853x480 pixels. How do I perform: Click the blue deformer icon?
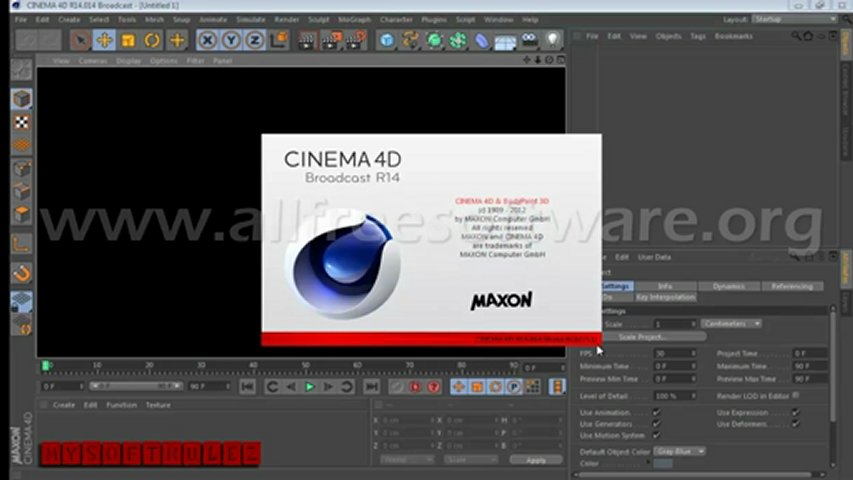(x=481, y=40)
